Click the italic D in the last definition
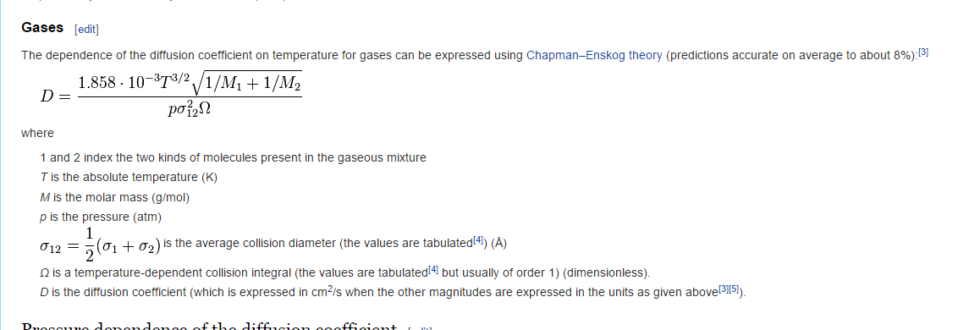This screenshot has height=330, width=980. tap(44, 293)
